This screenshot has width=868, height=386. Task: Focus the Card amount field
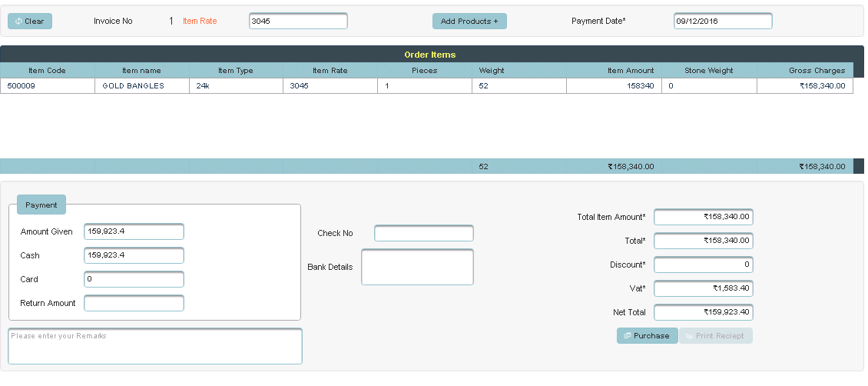pos(134,279)
